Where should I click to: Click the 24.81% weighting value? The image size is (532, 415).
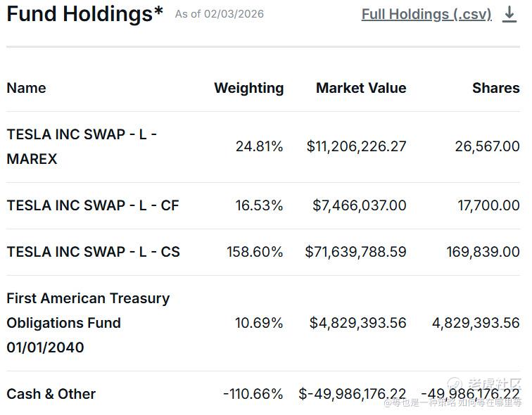pyautogui.click(x=259, y=146)
